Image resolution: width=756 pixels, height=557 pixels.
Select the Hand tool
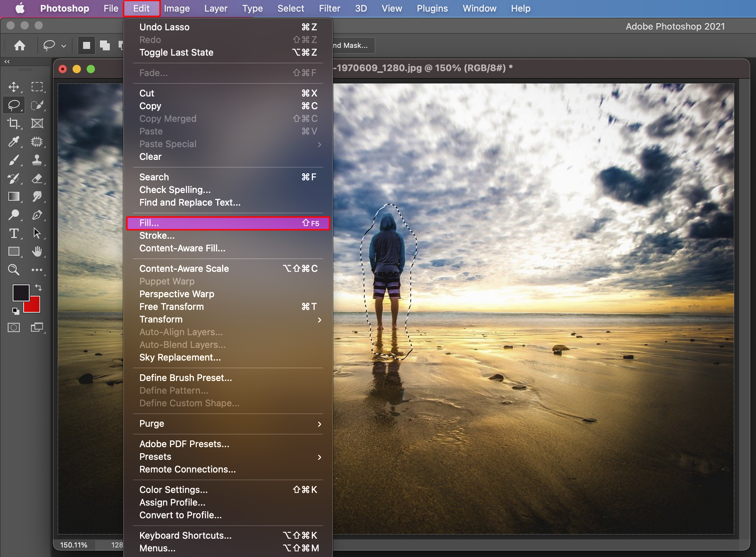pyautogui.click(x=37, y=251)
